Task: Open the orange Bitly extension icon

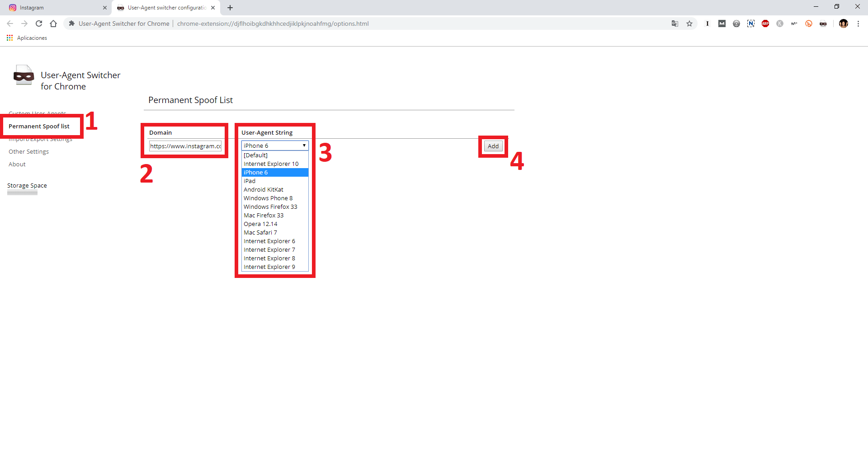Action: coord(809,23)
